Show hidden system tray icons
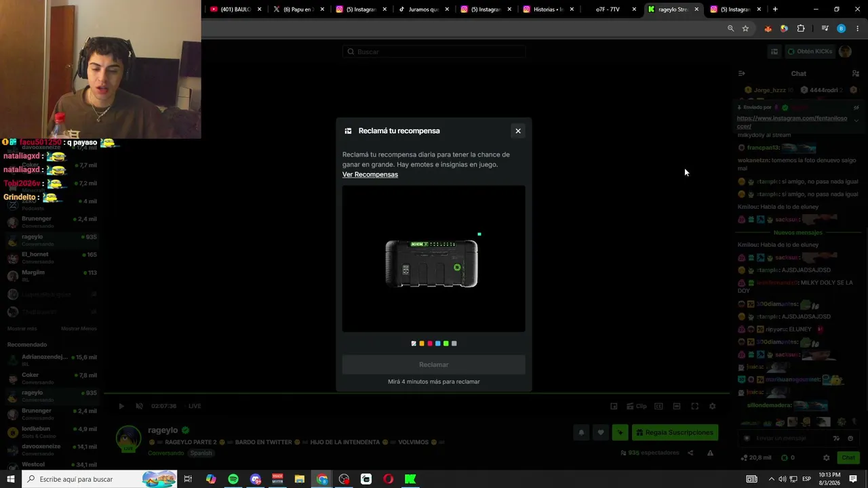Image resolution: width=868 pixels, height=488 pixels. click(771, 479)
